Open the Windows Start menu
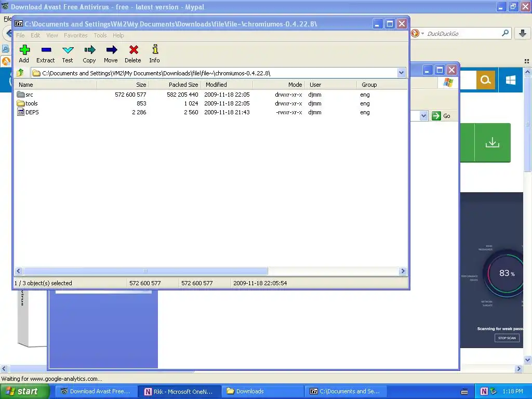 [24, 391]
